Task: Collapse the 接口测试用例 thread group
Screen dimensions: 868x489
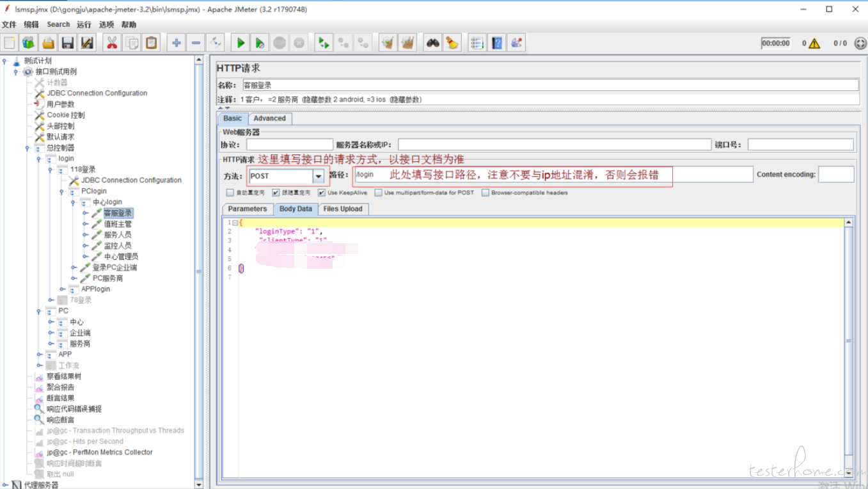Action: (x=15, y=72)
